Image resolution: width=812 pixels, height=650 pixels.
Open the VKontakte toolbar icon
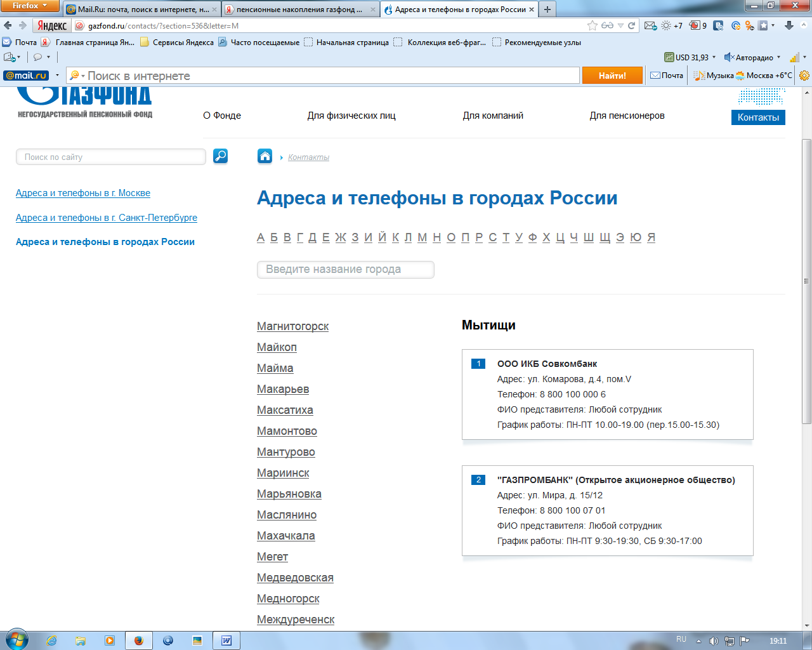click(718, 25)
